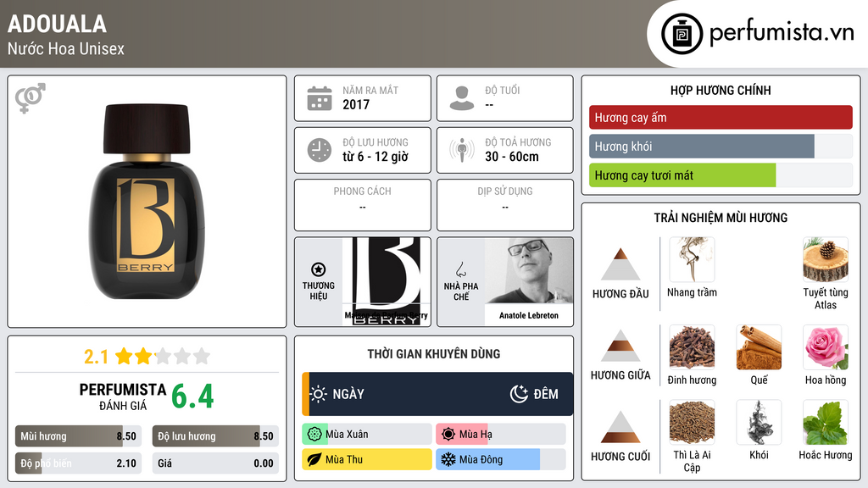Click the Mùa Đông season label
Screen dimensions: 868x488
click(x=481, y=460)
